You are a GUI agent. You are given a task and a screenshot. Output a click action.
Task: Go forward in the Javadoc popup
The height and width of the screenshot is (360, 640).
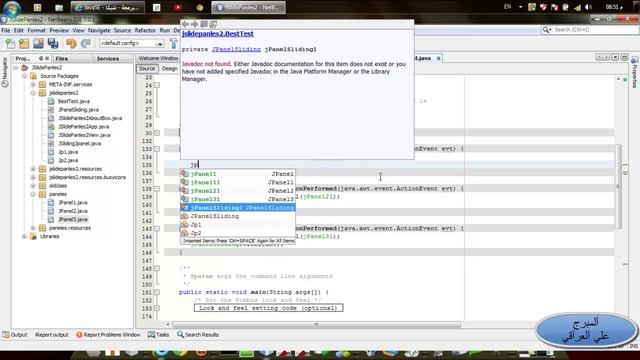coord(195,24)
